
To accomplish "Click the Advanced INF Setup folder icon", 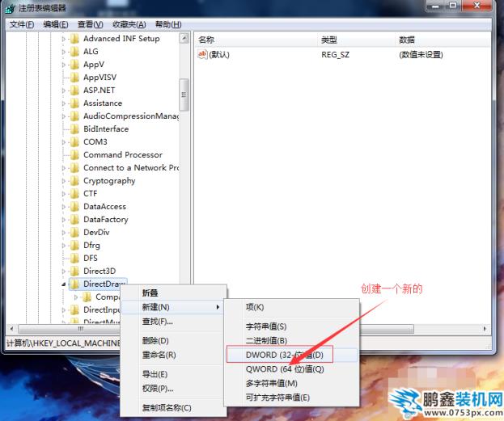I will [x=74, y=39].
